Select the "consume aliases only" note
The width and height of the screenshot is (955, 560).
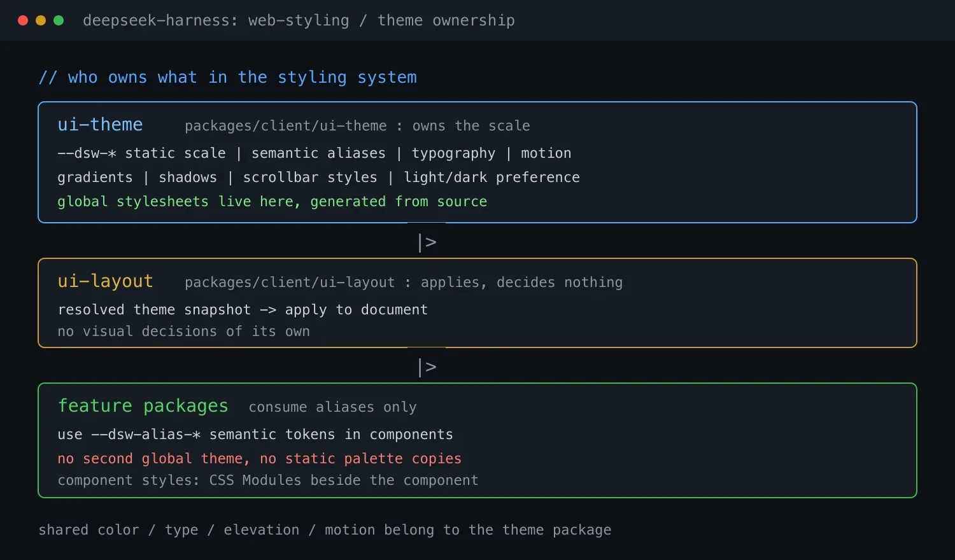[x=332, y=407]
